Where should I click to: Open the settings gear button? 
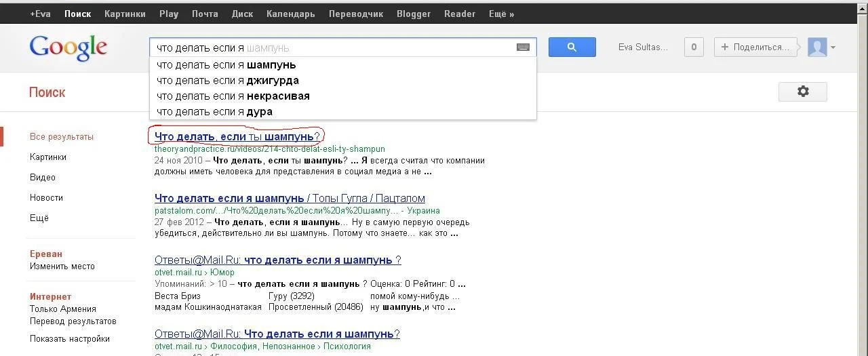[803, 92]
